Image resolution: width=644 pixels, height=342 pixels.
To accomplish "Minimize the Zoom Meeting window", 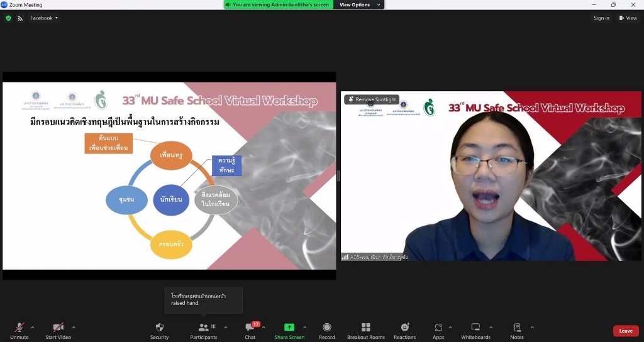I will tap(594, 4).
